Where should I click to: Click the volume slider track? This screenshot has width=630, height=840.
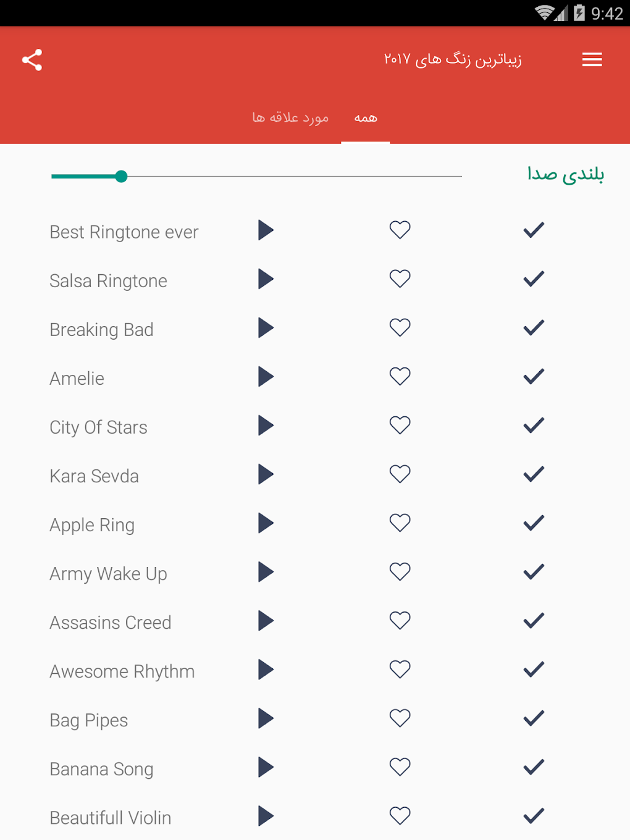290,177
